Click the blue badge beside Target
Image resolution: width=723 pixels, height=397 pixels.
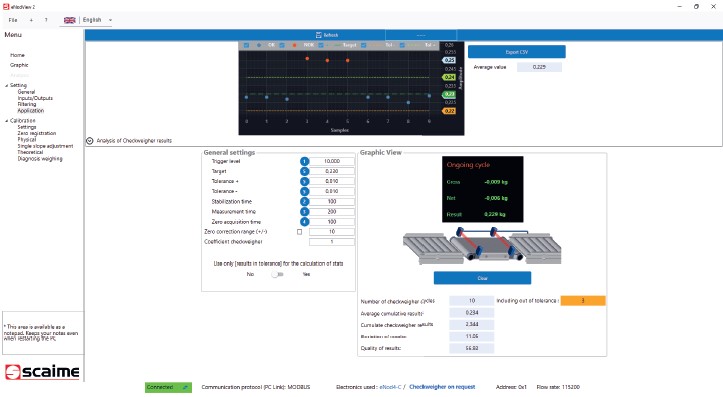pyautogui.click(x=304, y=171)
